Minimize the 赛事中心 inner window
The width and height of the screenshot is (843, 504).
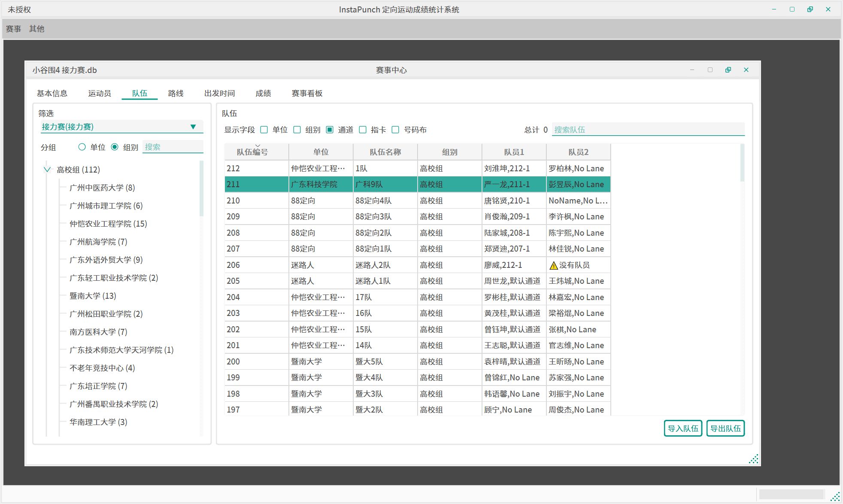point(692,70)
